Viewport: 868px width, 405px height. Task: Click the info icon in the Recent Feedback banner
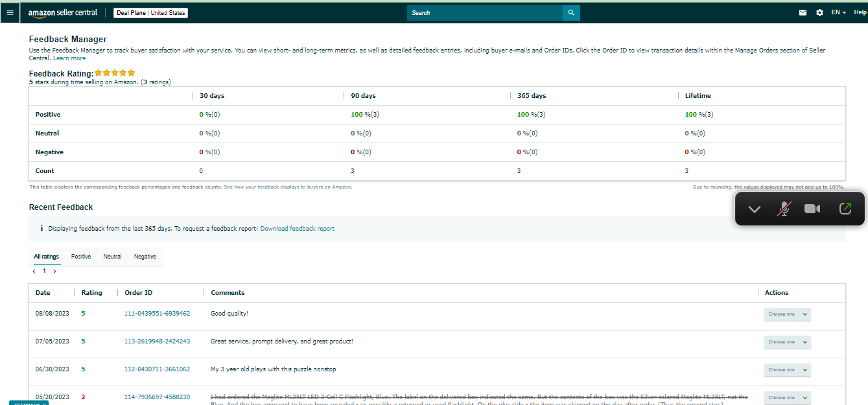tap(41, 228)
